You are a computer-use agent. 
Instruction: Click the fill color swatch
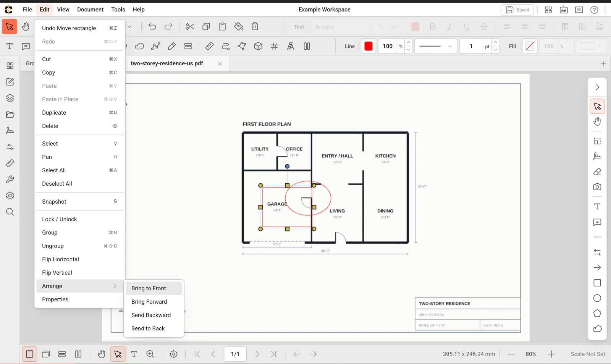(x=530, y=46)
